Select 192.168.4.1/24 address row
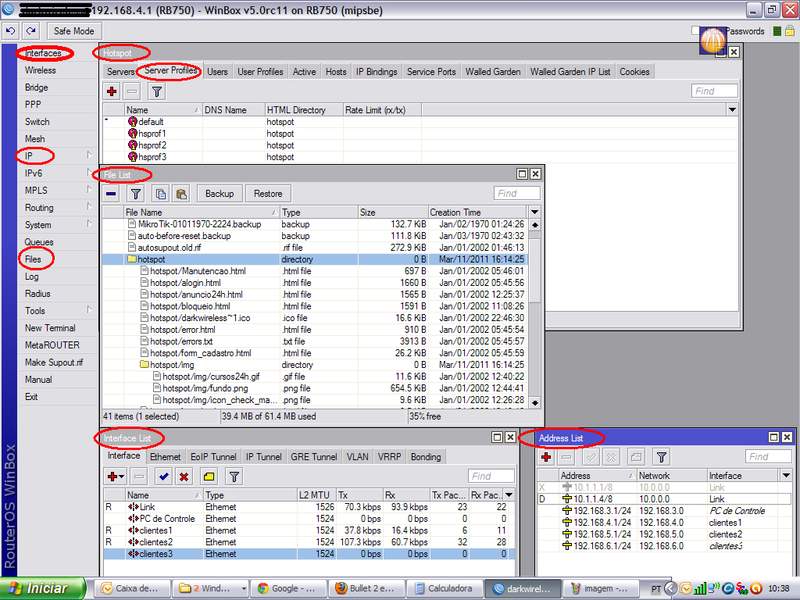This screenshot has width=800, height=600. coord(663,522)
